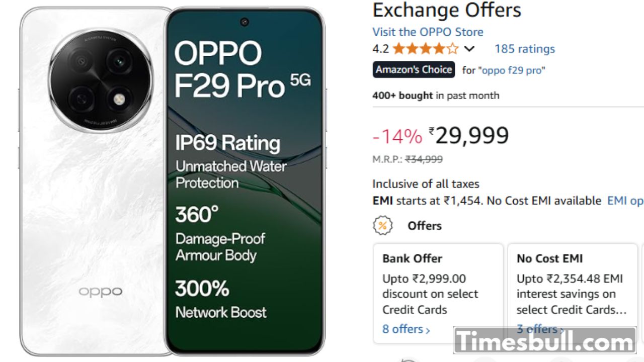Image resolution: width=644 pixels, height=362 pixels.
Task: Click the circular rear camera module
Action: [x=100, y=79]
